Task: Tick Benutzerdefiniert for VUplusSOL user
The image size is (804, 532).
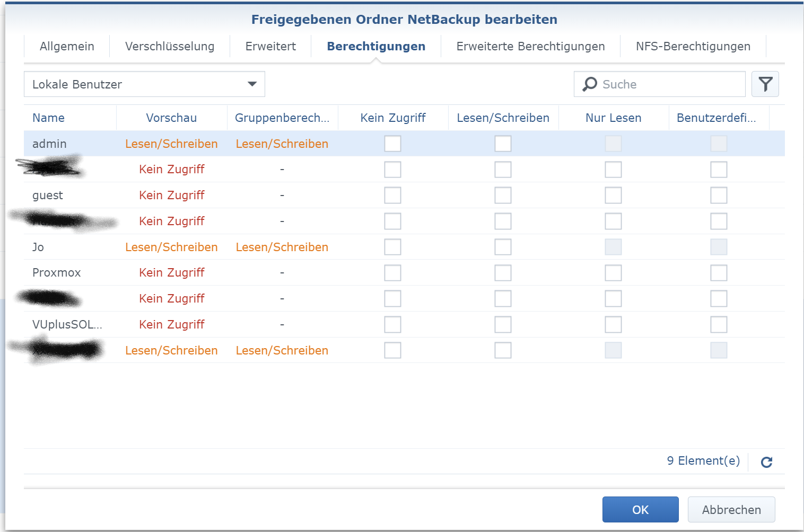Action: (x=719, y=324)
